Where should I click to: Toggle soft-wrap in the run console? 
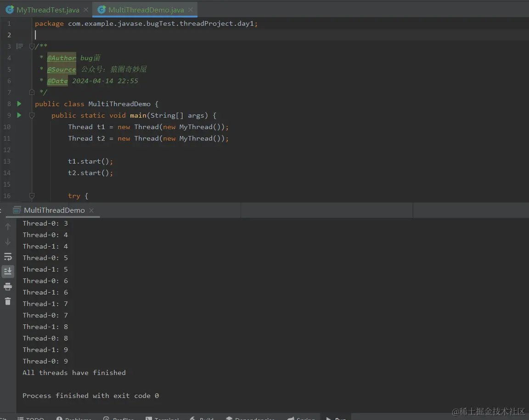click(8, 256)
